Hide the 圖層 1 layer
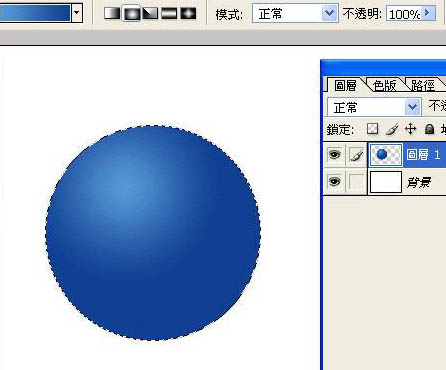The height and width of the screenshot is (370, 446). click(x=335, y=155)
